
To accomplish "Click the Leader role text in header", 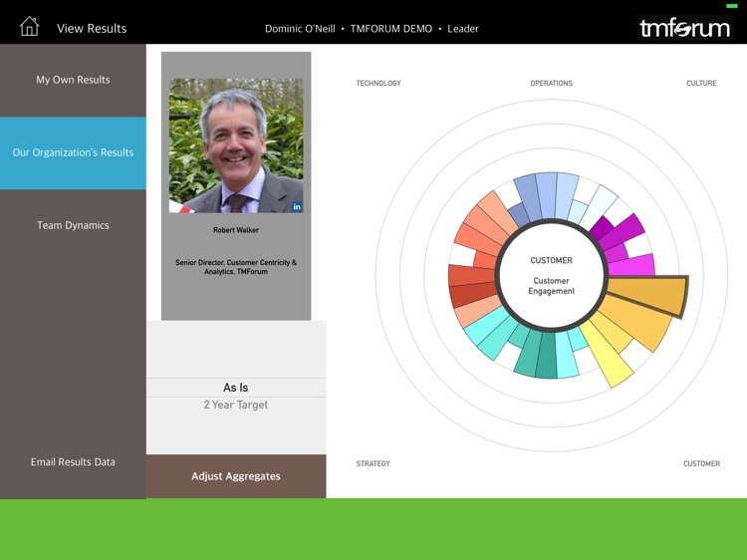I will pos(462,29).
